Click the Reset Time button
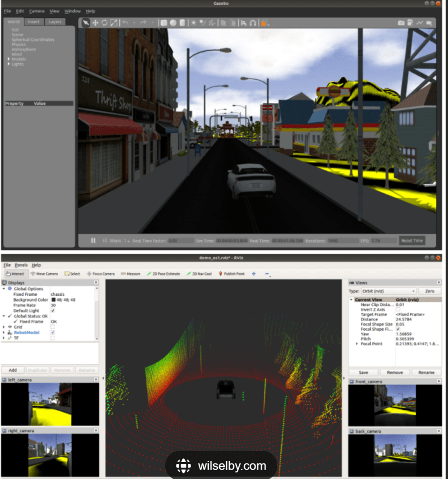Viewport: 448px width, 479px height. click(x=412, y=240)
